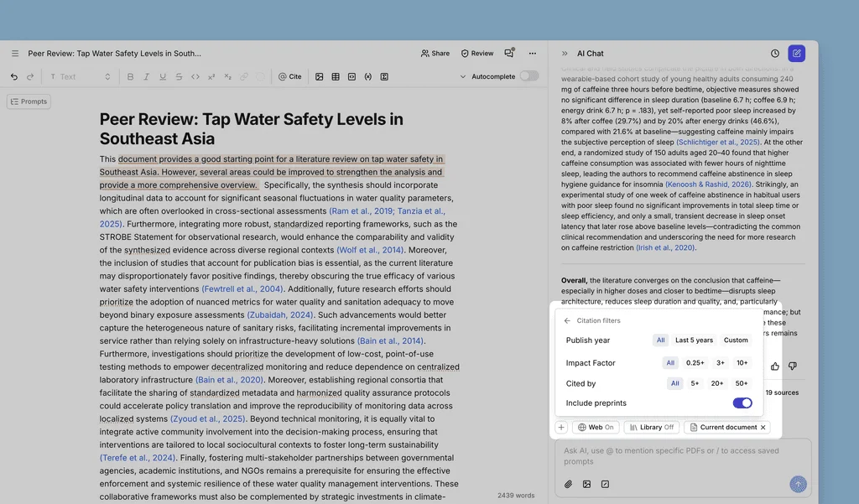Select Impact Factor 10+

point(742,362)
